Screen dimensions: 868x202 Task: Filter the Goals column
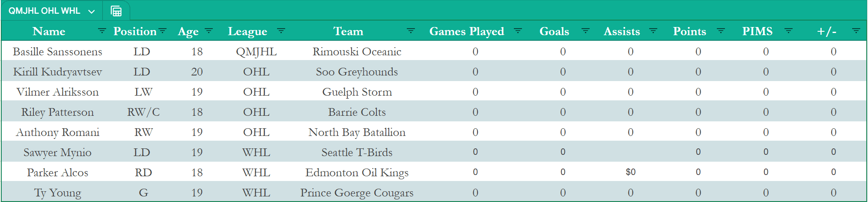pos(585,31)
